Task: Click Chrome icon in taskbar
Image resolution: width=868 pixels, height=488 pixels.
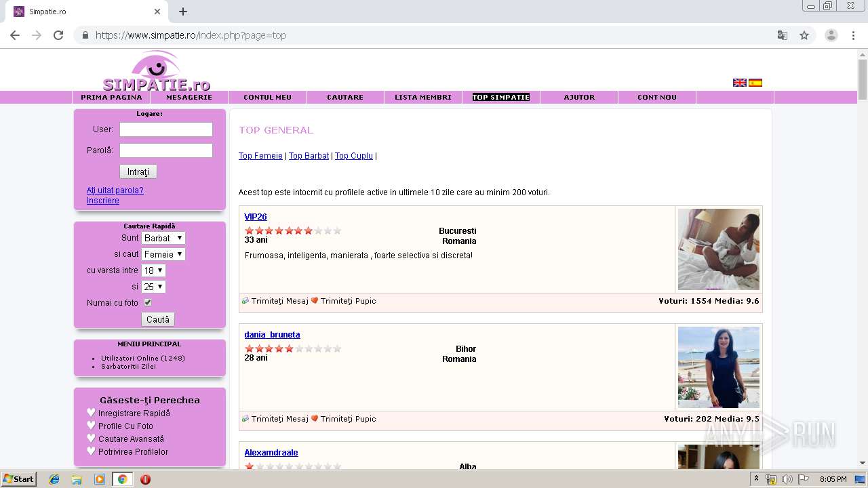Action: click(122, 479)
